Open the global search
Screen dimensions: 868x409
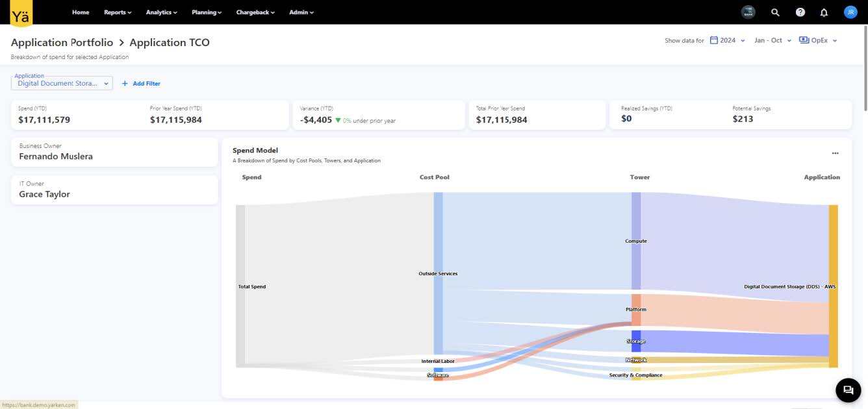[x=774, y=12]
